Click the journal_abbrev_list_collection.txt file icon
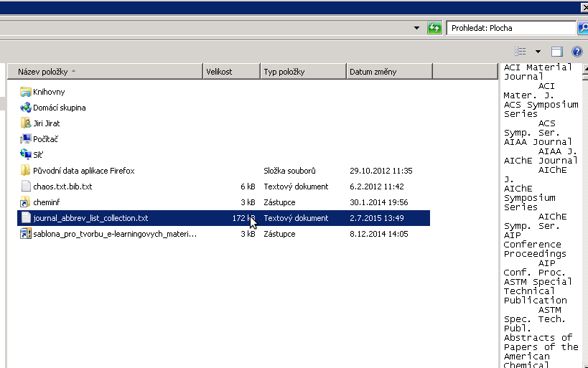 coord(26,218)
